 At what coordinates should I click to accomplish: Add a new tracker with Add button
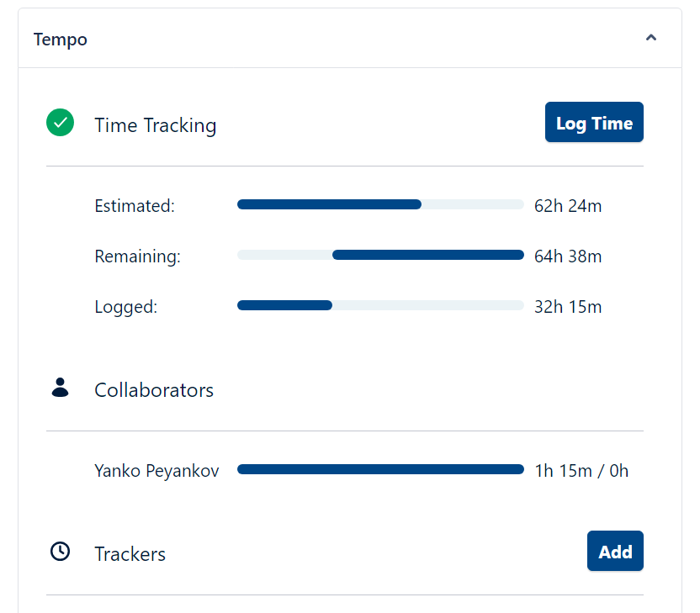[615, 552]
